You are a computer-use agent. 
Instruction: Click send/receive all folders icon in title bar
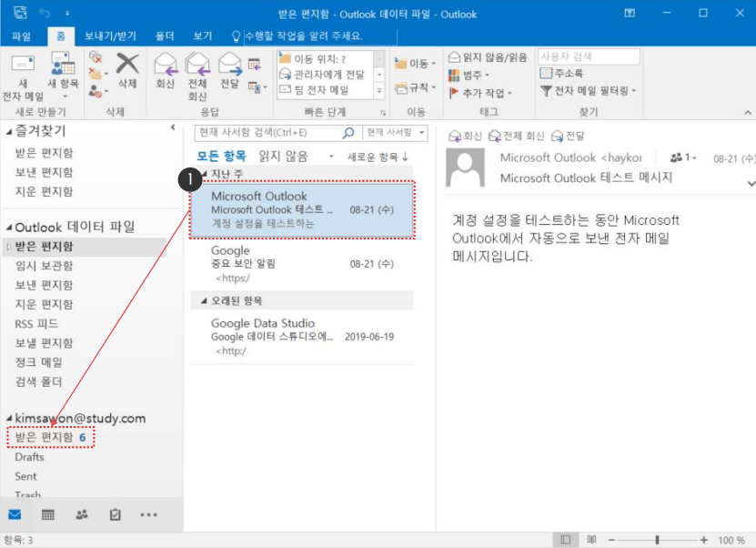click(x=20, y=13)
